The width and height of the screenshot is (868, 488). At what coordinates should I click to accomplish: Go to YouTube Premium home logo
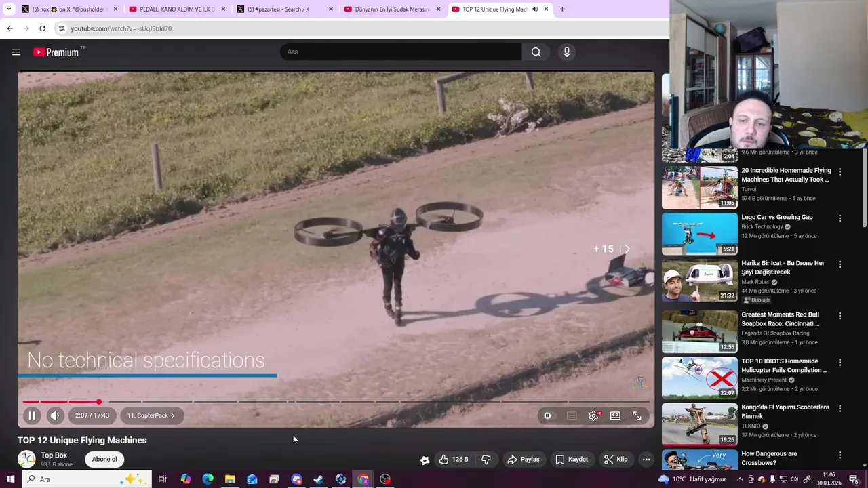56,52
